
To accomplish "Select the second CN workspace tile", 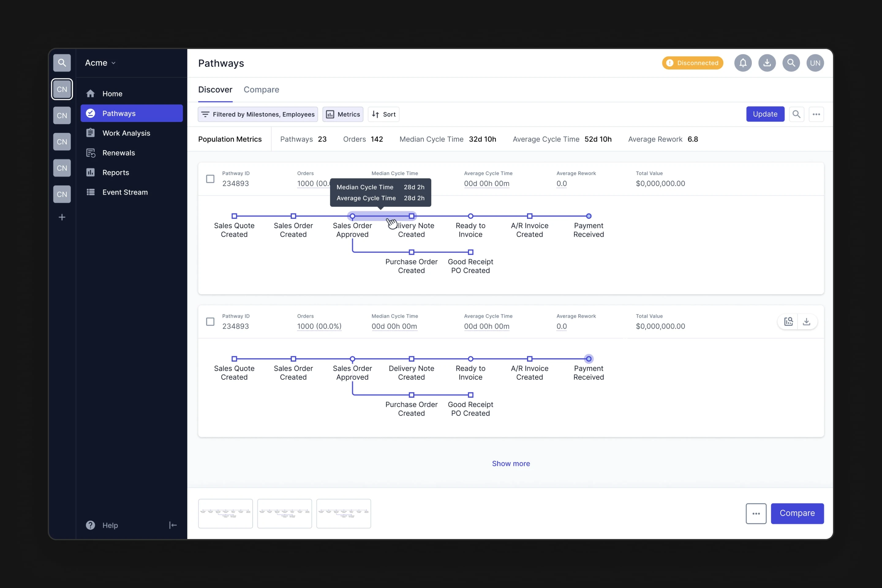I will tap(62, 115).
